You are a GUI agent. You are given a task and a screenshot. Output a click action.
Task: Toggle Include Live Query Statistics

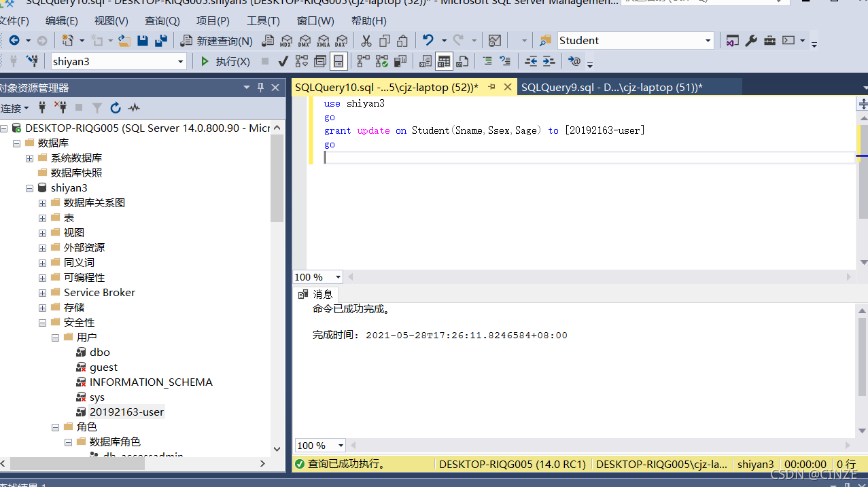click(382, 61)
